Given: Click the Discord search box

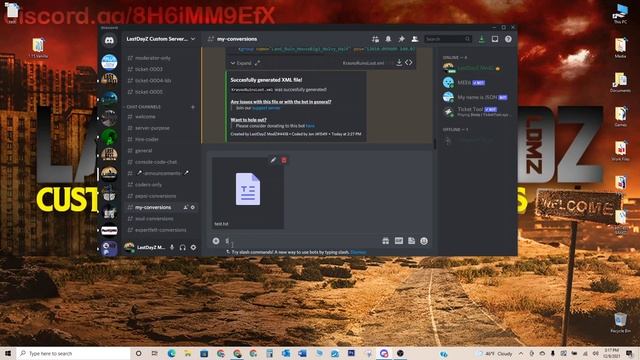Looking at the screenshot, I should (447, 39).
